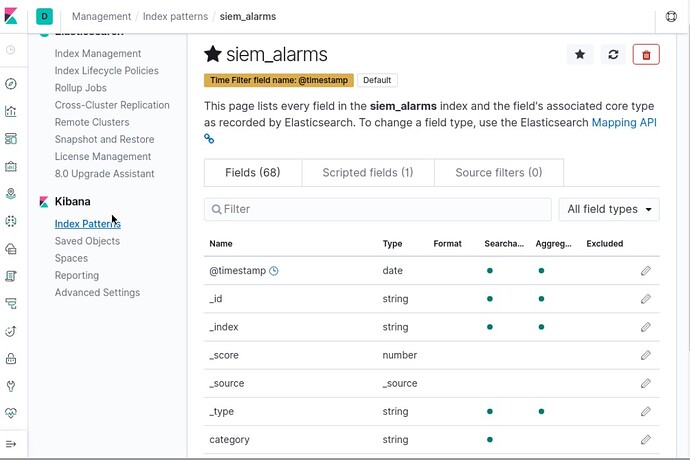
Task: Open Visualize chart icon in side nav
Action: (x=11, y=111)
